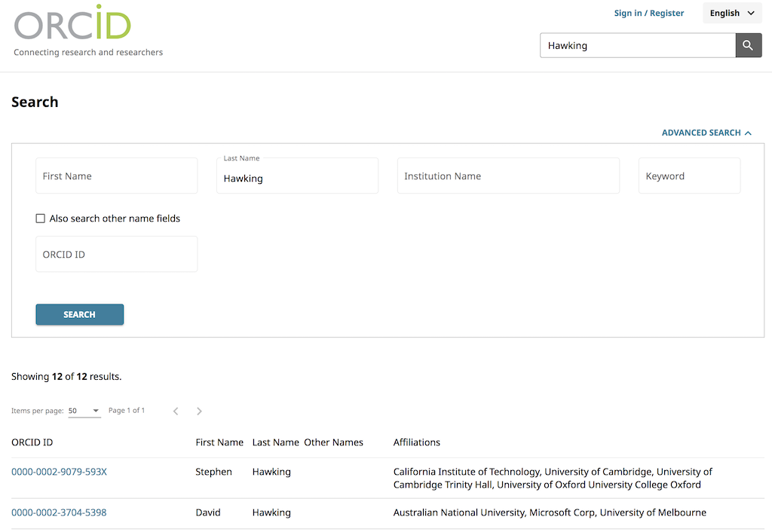
Task: Focus the ORCID ID input field
Action: pos(117,254)
